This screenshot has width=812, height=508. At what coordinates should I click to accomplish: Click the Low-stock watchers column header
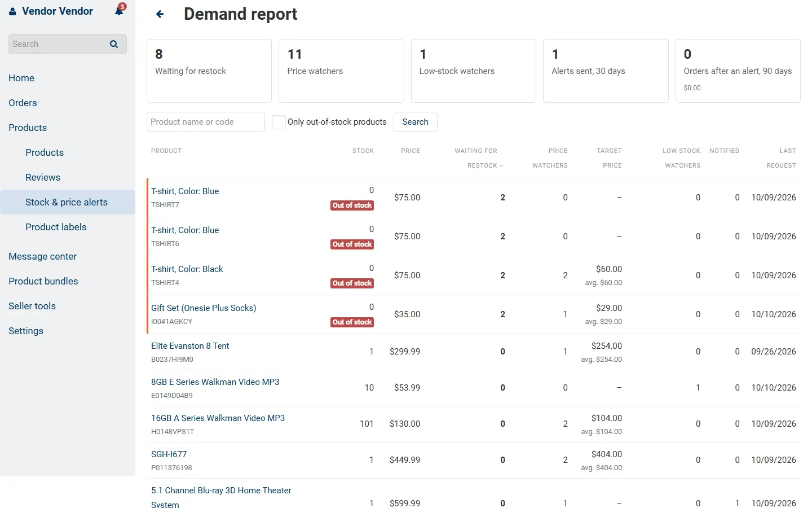[x=682, y=158]
